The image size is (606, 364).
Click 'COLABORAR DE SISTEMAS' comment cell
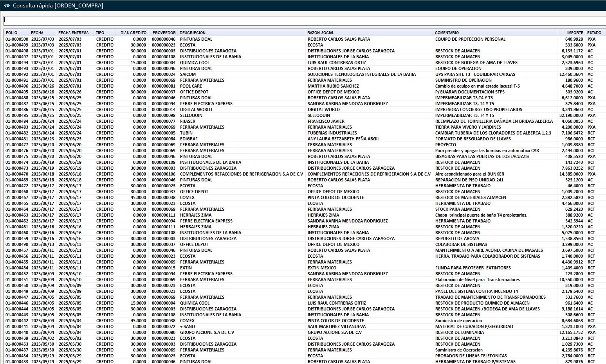pyautogui.click(x=461, y=244)
